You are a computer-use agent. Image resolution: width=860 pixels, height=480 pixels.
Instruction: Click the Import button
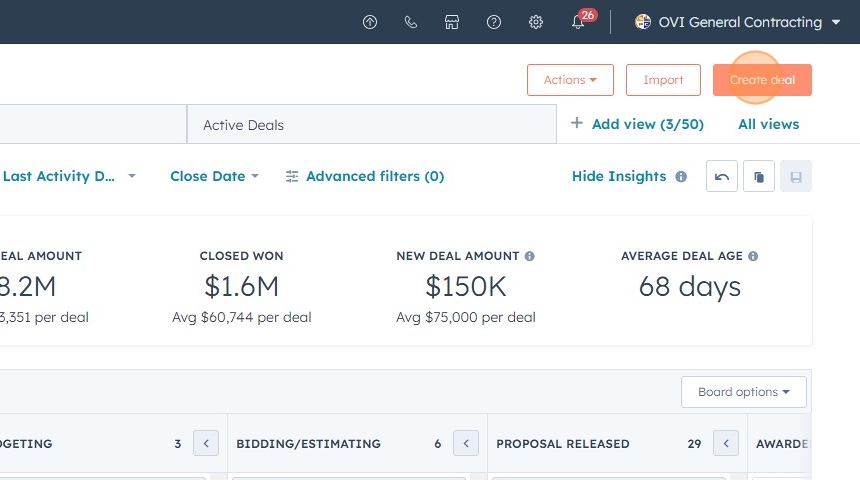[x=663, y=80]
